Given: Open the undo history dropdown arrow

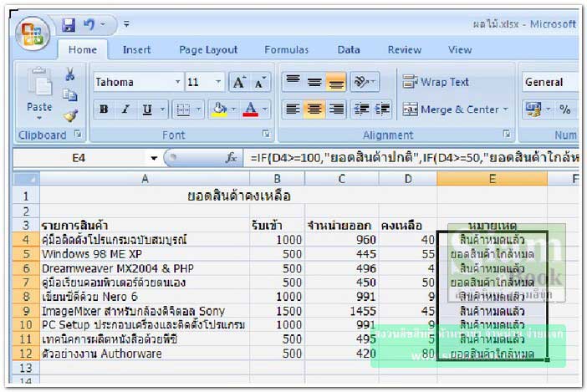Looking at the screenshot, I should point(103,25).
